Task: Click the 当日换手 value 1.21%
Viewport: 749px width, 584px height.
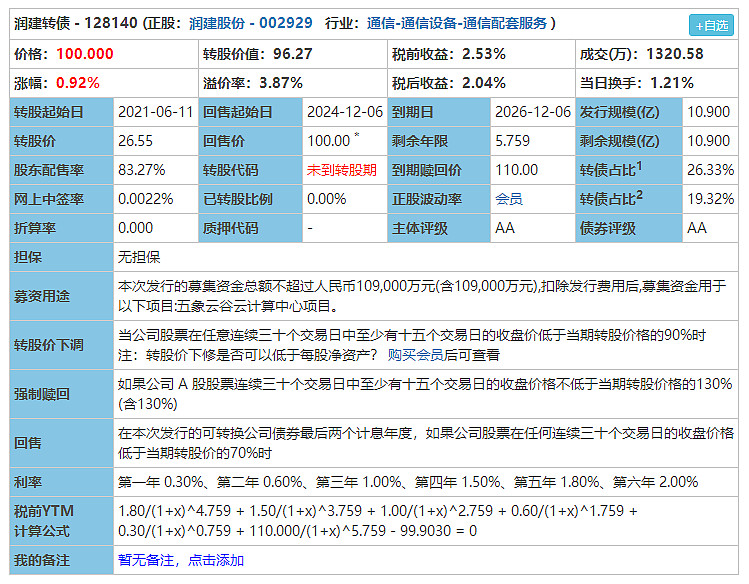Action: click(x=672, y=83)
